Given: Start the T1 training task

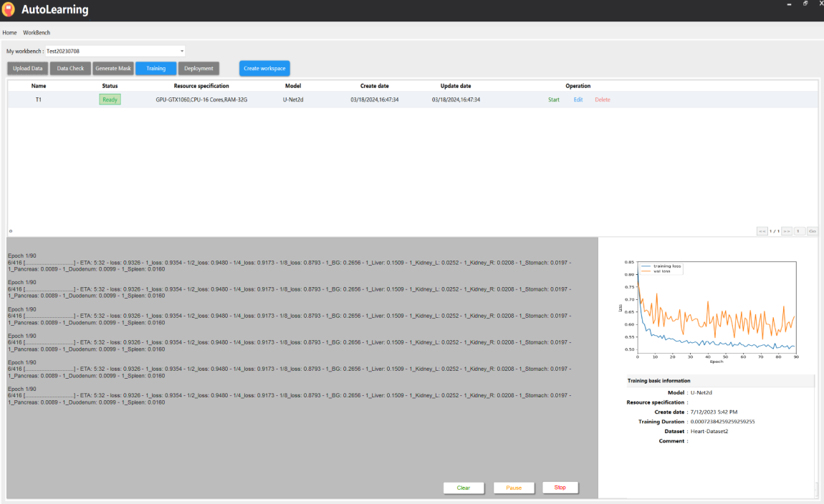Looking at the screenshot, I should (554, 100).
